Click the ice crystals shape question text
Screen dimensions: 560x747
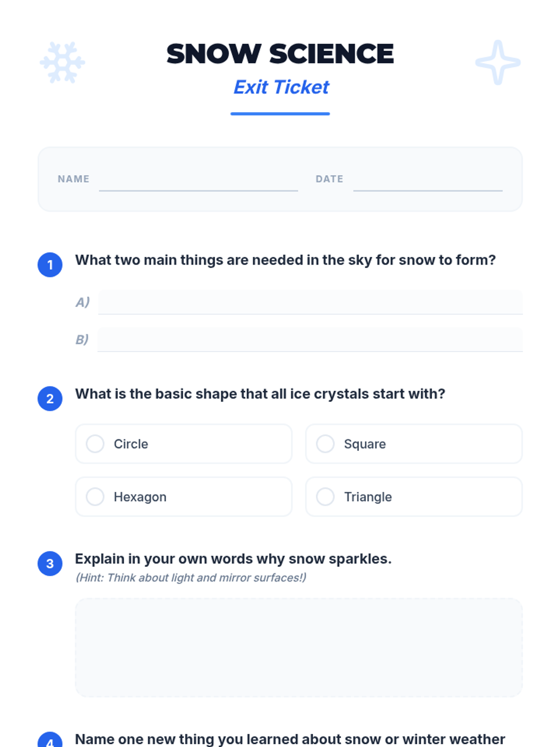pyautogui.click(x=260, y=394)
